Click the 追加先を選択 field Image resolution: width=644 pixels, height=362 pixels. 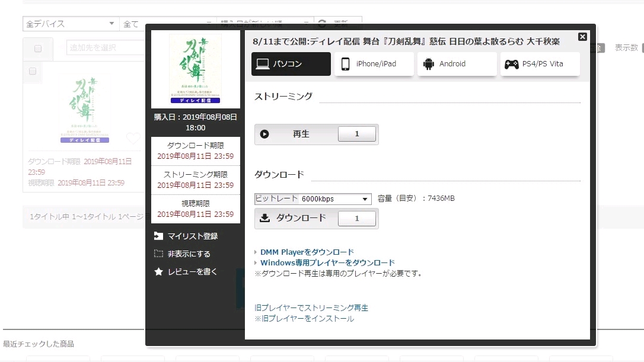click(106, 47)
